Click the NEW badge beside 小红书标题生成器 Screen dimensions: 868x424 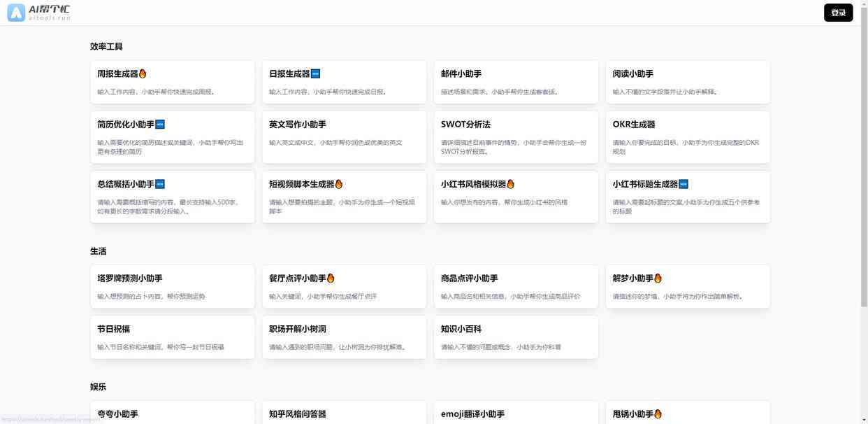[x=683, y=184]
